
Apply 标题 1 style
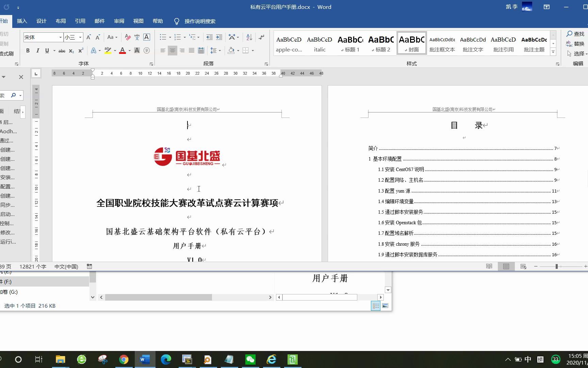click(350, 44)
